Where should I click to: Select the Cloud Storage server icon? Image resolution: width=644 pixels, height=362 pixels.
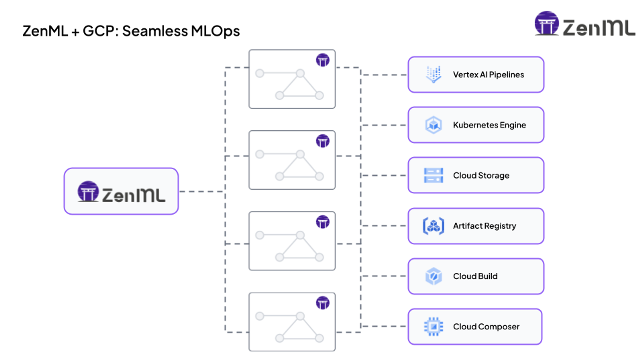434,175
